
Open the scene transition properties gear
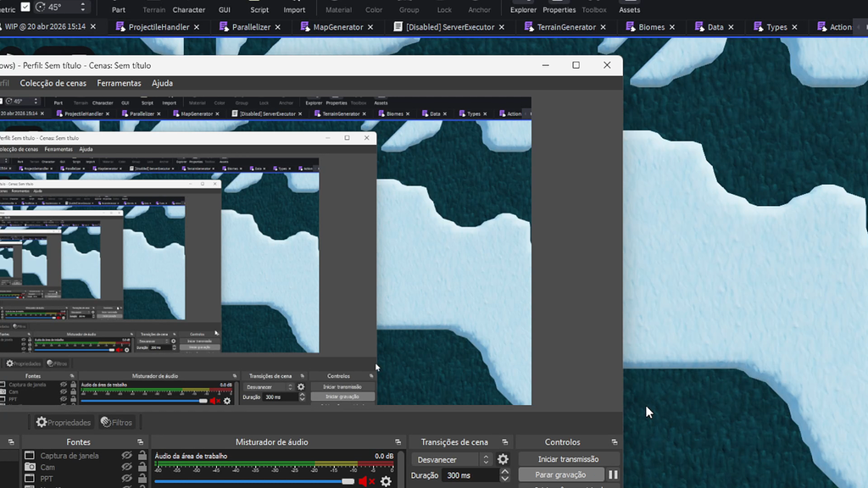[503, 459]
